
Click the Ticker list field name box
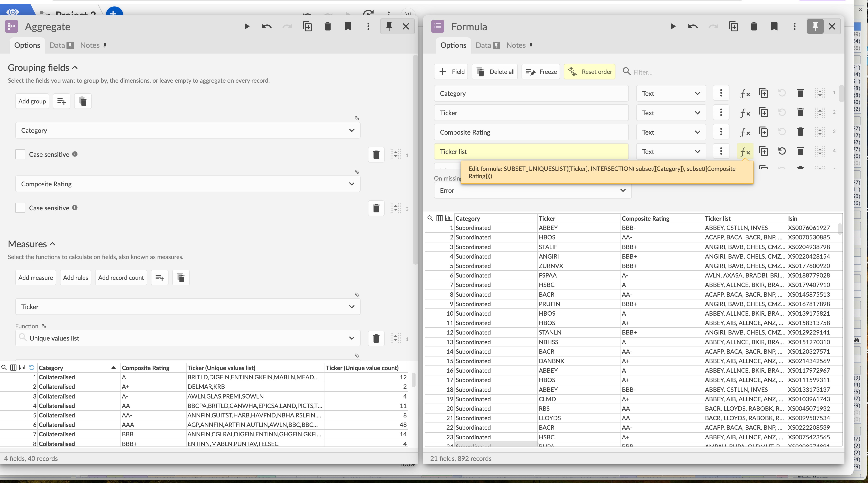531,152
